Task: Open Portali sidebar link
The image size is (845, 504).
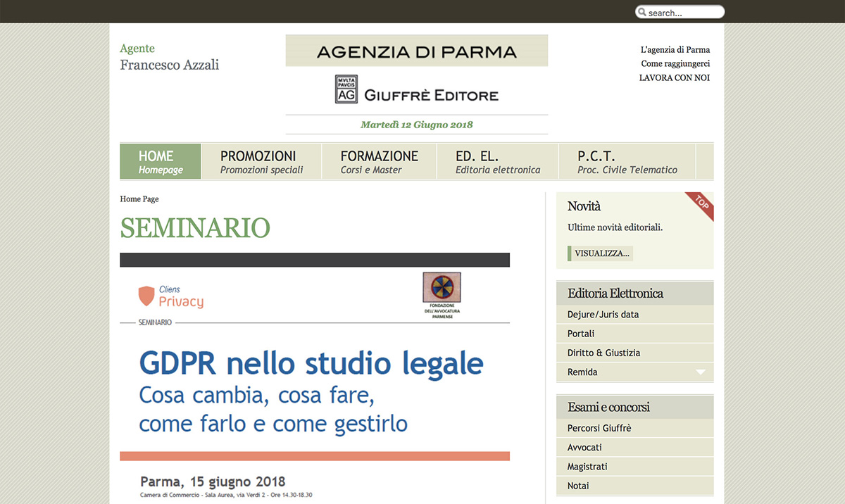Action: pos(635,334)
